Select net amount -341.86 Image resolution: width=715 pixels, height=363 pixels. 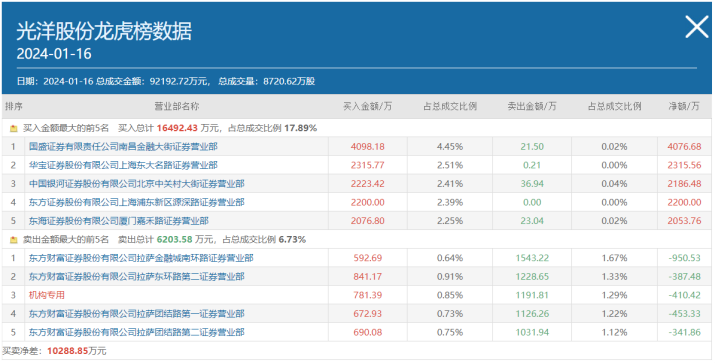[x=684, y=332]
